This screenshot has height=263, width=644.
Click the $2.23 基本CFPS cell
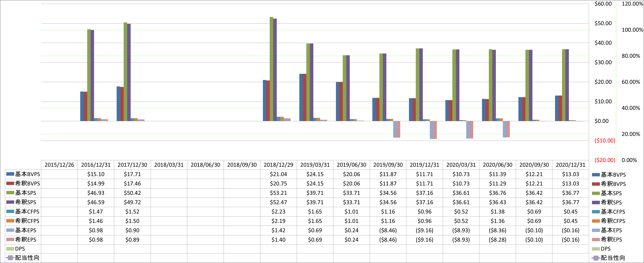click(x=278, y=212)
